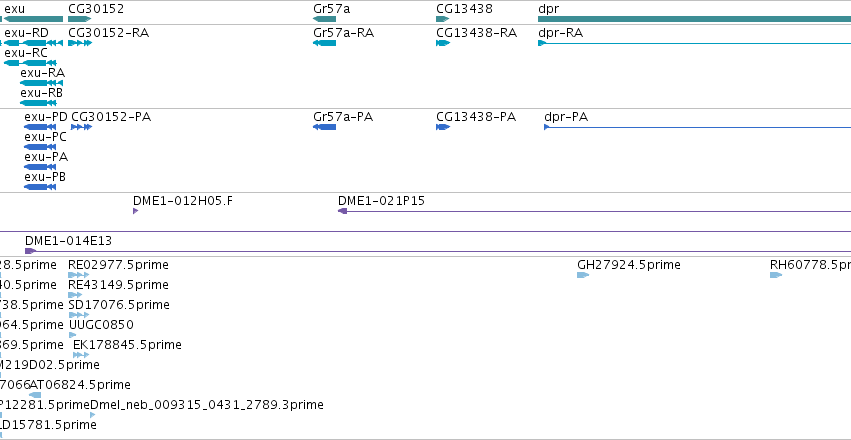The height and width of the screenshot is (440, 851).
Task: Click the dpr-PA label text
Action: pyautogui.click(x=566, y=117)
